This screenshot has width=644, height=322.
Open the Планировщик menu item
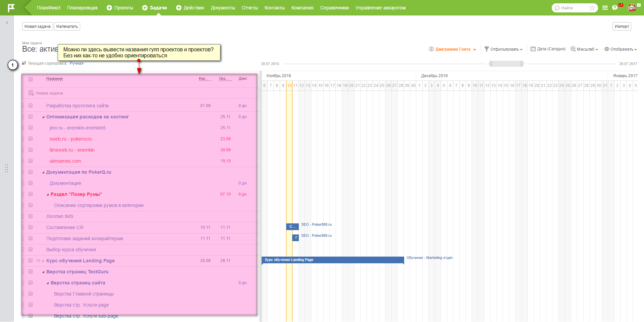click(x=83, y=8)
